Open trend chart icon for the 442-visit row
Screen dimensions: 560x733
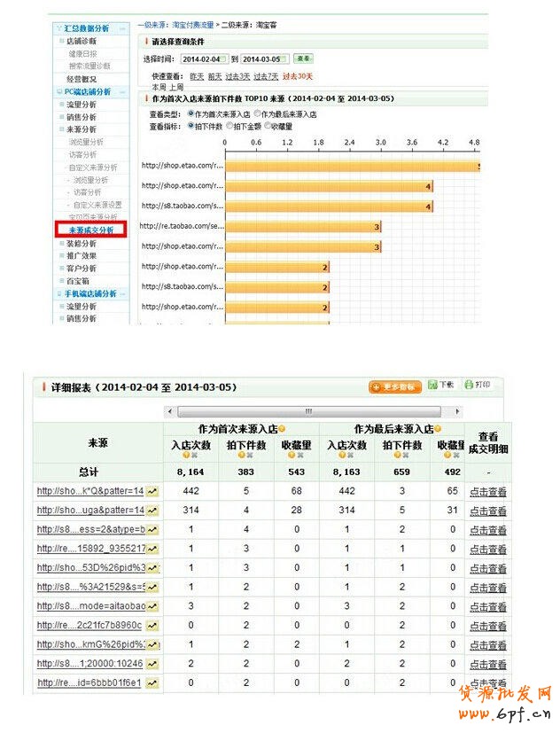(152, 491)
